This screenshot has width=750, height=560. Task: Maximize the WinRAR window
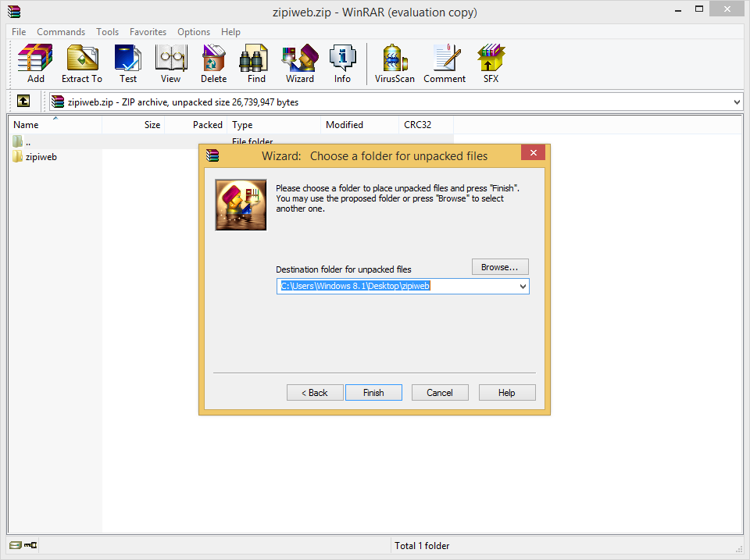click(699, 9)
